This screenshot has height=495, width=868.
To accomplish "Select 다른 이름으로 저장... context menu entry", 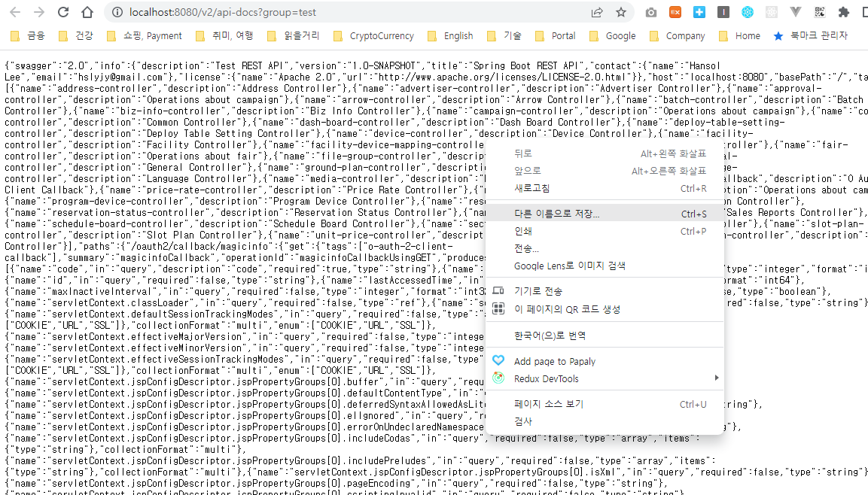I will pyautogui.click(x=605, y=214).
